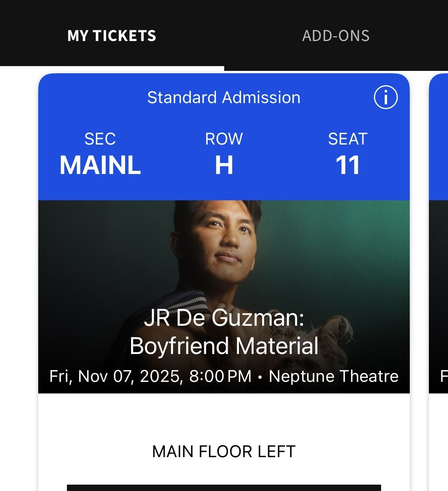Image resolution: width=448 pixels, height=491 pixels.
Task: Tap the MAIN FLOOR LEFT label
Action: point(223,452)
